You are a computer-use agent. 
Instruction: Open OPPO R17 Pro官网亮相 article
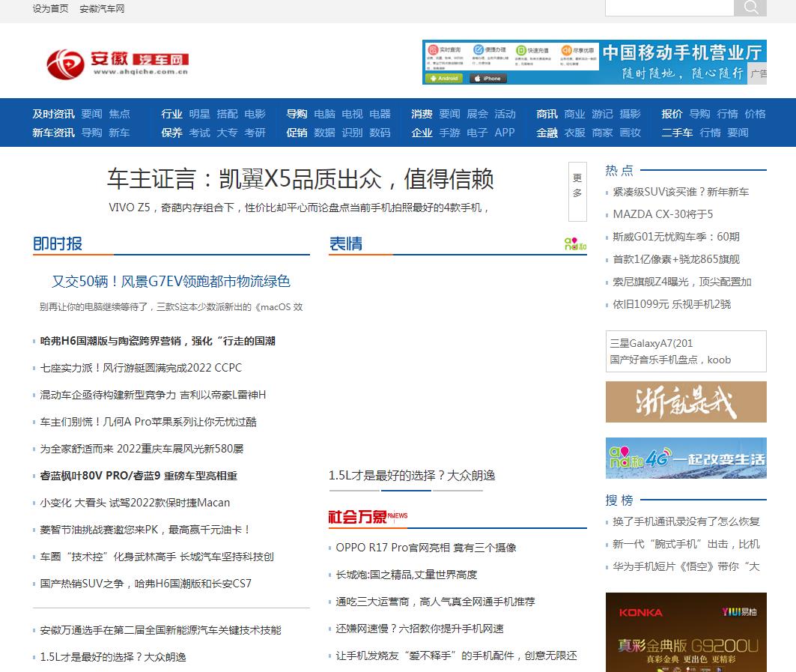426,548
